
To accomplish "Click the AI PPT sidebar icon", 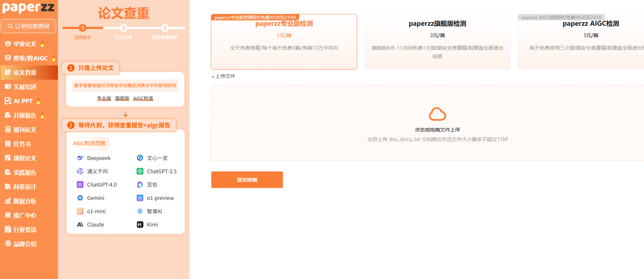I will (x=8, y=101).
